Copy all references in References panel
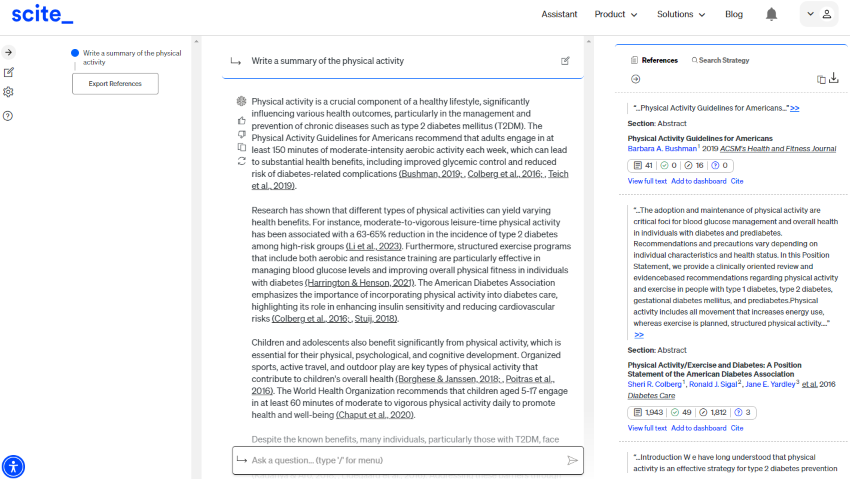Screen dimensions: 850x479 [x=821, y=79]
